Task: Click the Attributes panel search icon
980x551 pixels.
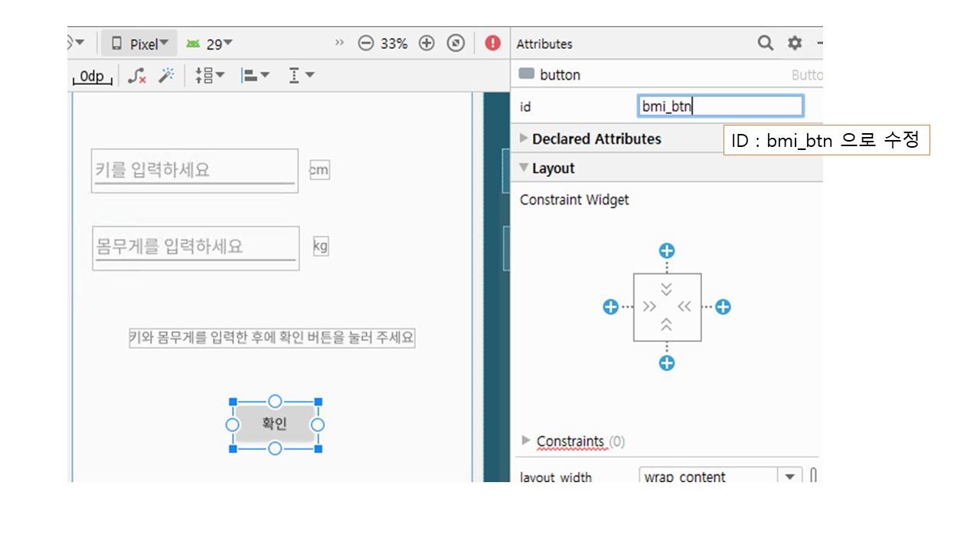Action: click(765, 43)
